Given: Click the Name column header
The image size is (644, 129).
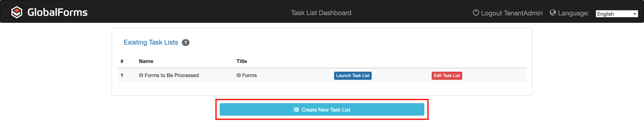Looking at the screenshot, I should (x=146, y=61).
